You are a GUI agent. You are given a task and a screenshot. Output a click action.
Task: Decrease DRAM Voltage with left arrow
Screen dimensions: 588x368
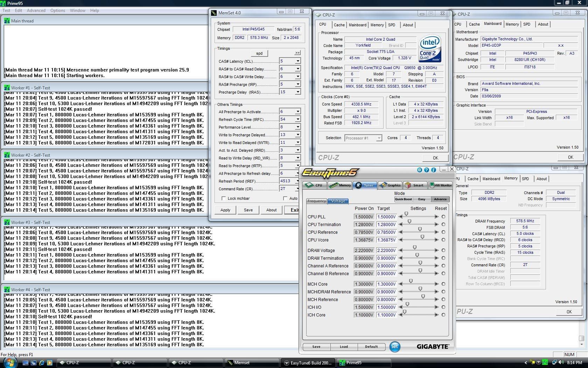pos(401,251)
